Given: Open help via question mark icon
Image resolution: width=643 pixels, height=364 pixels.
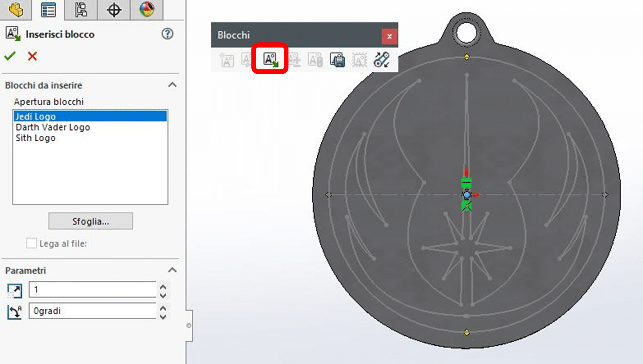Looking at the screenshot, I should [x=168, y=34].
